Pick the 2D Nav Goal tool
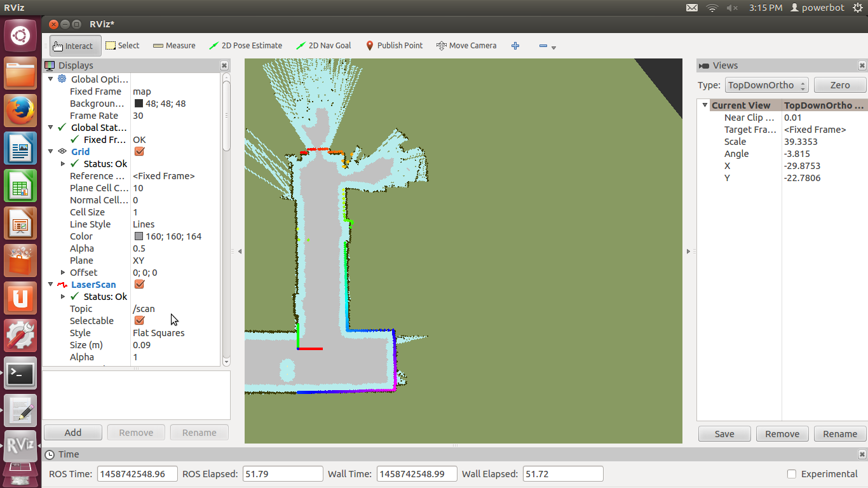The width and height of the screenshot is (868, 488). click(323, 46)
